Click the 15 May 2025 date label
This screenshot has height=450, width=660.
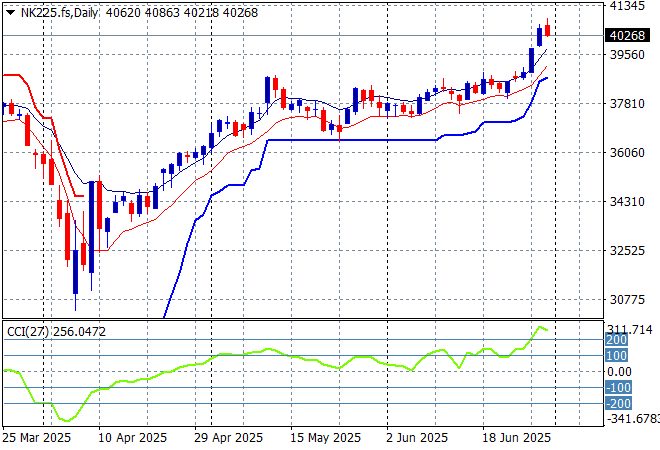(325, 438)
